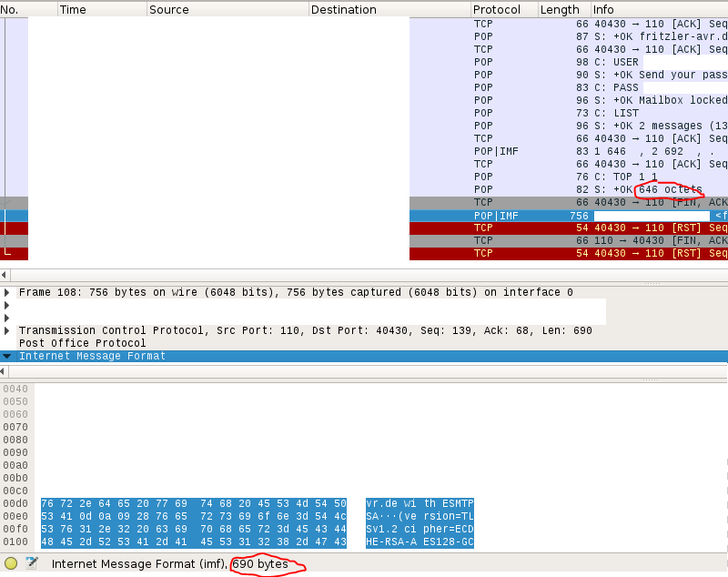The width and height of the screenshot is (728, 577).
Task: Click the 'Internet Message Format (imf), 690 bytes' status text
Action: pyautogui.click(x=170, y=564)
